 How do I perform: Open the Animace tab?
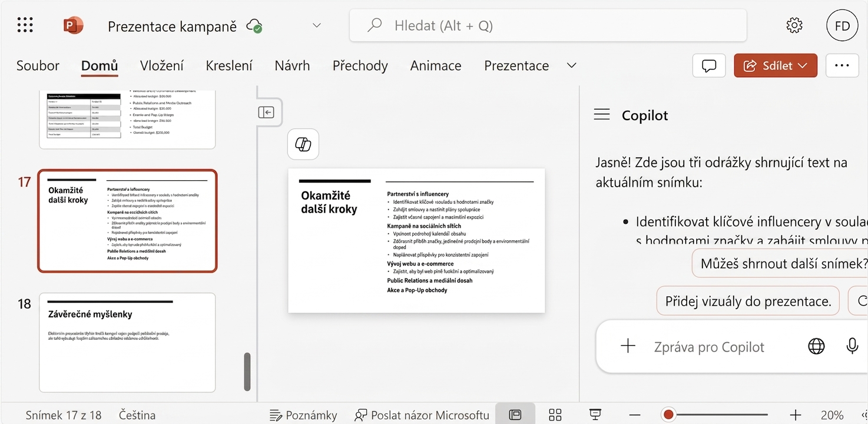[436, 66]
